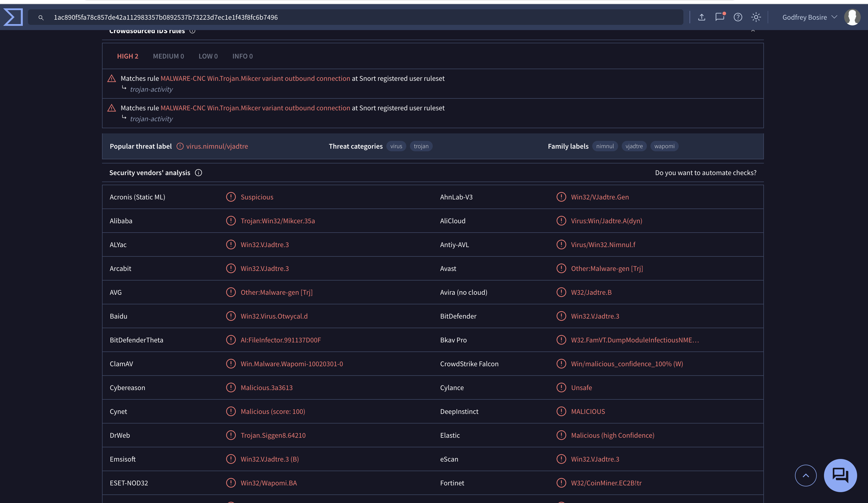Open the Godfrey Bosire account dropdown
The height and width of the screenshot is (503, 868).
tap(809, 17)
